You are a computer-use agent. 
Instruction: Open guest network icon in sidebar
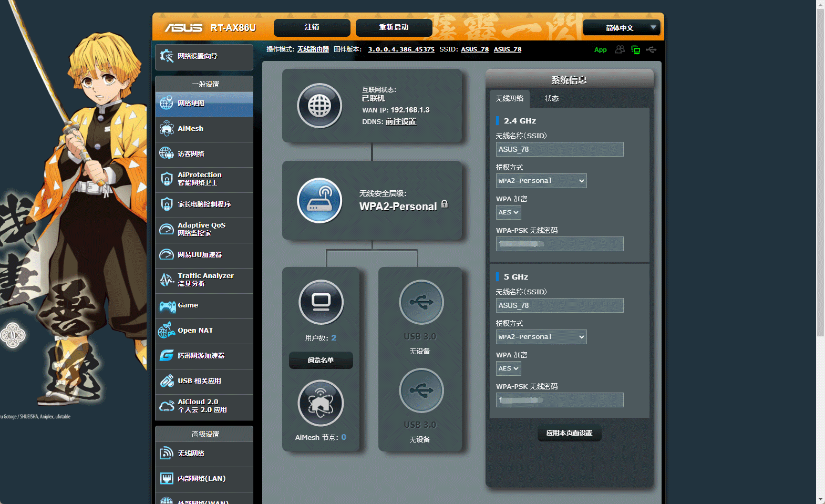pos(167,153)
